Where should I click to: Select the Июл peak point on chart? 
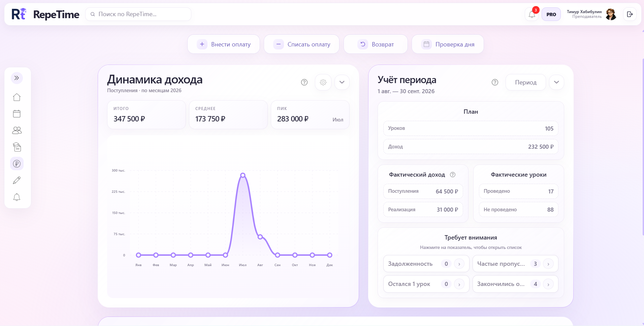pyautogui.click(x=243, y=175)
